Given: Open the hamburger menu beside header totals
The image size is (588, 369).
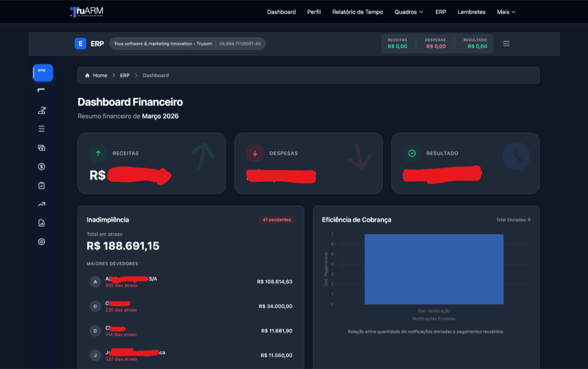Looking at the screenshot, I should click(x=506, y=44).
